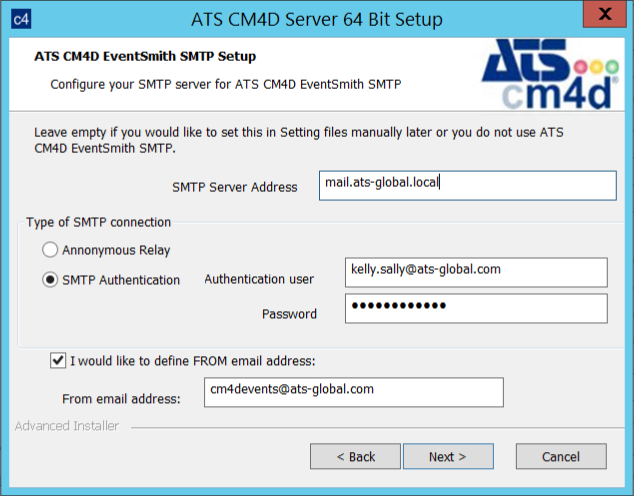Select the Annonymous Relay radio button

[x=50, y=250]
